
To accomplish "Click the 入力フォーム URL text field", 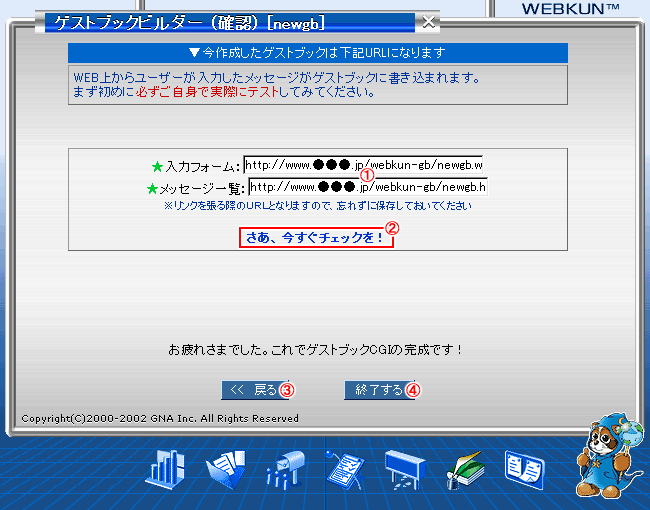I will pos(364,164).
